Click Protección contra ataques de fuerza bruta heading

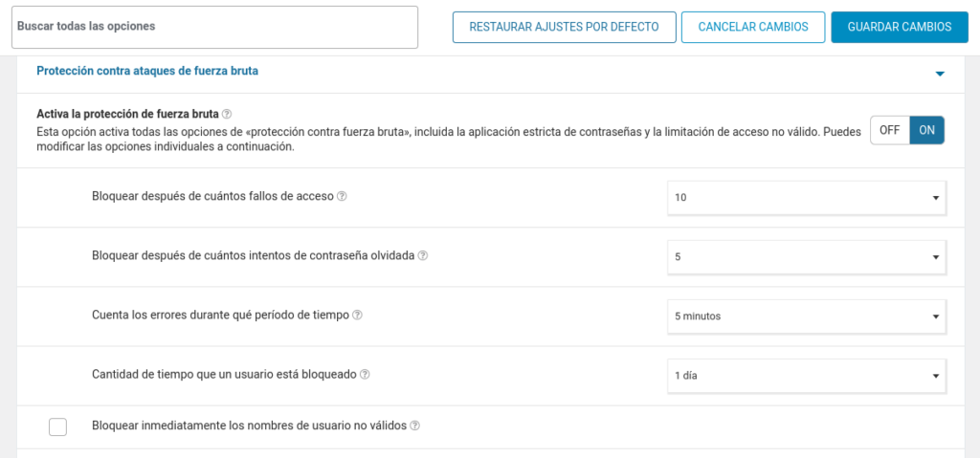[147, 71]
